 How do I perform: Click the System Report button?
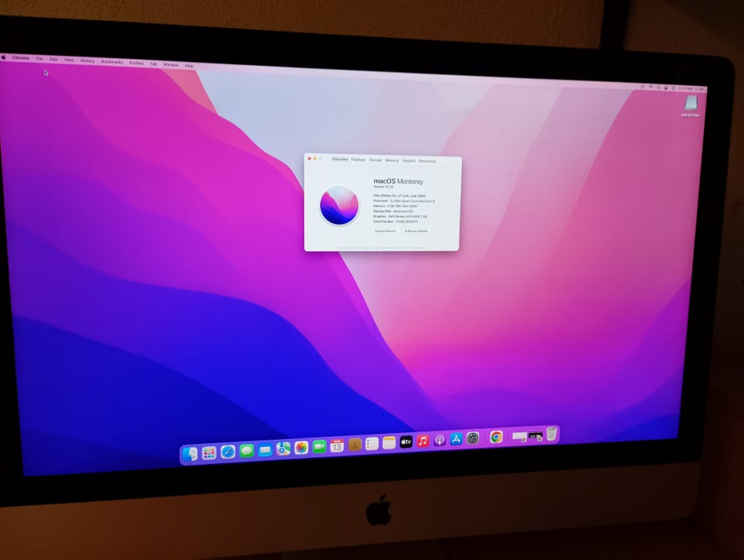[x=385, y=231]
